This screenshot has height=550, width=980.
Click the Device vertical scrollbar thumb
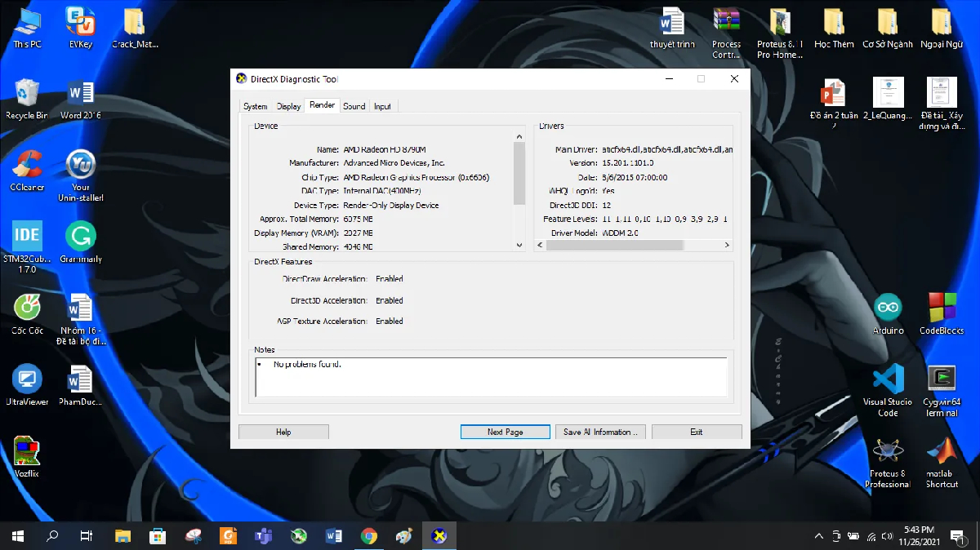pyautogui.click(x=519, y=173)
